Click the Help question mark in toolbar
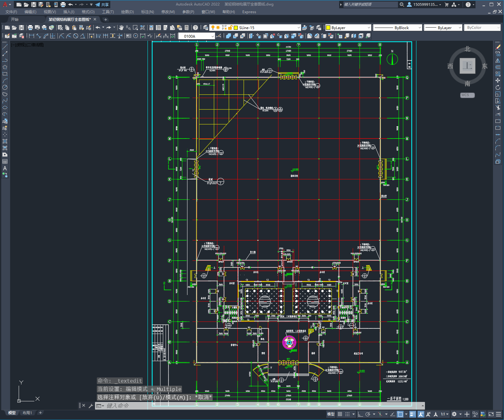 tap(195, 28)
